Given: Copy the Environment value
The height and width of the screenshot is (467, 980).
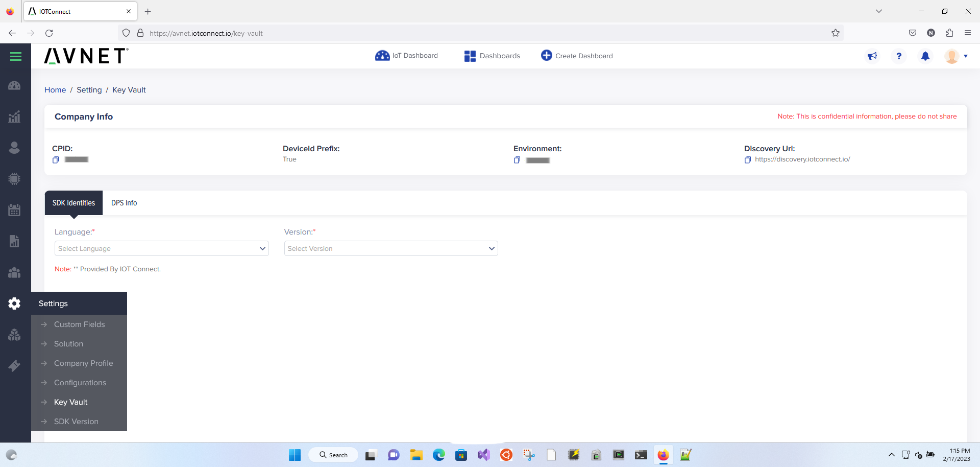Looking at the screenshot, I should 517,160.
